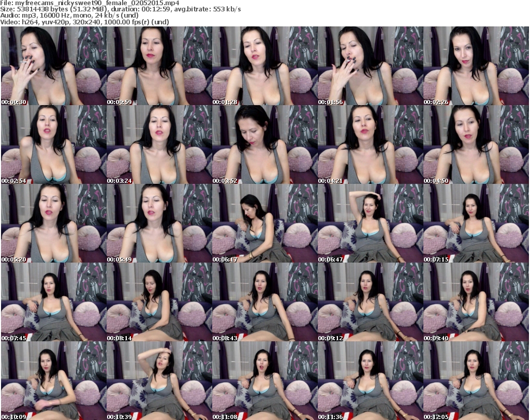Viewport: 530px width, 420px height.
Task: Open the frame marked 00:10:39
Action: (x=159, y=381)
